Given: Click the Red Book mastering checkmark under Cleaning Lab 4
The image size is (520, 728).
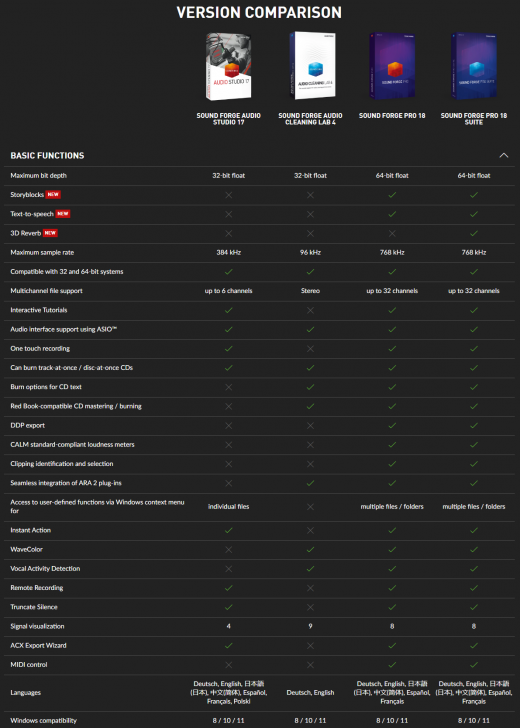Looking at the screenshot, I should 310,406.
